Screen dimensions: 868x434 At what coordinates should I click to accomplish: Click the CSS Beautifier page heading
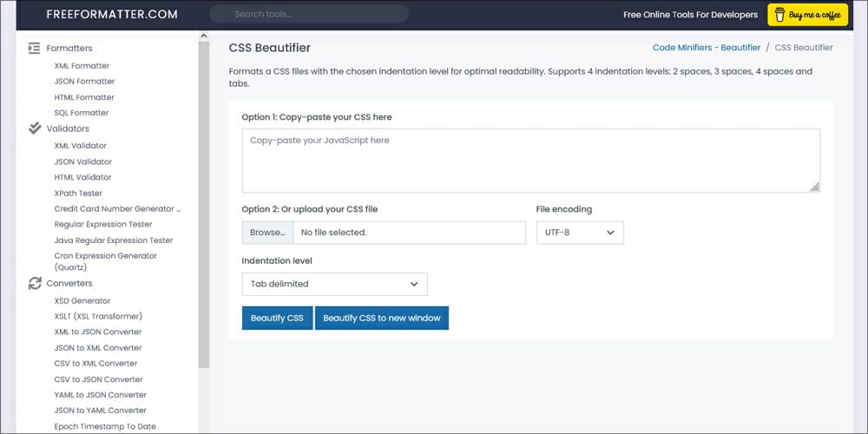pos(270,48)
